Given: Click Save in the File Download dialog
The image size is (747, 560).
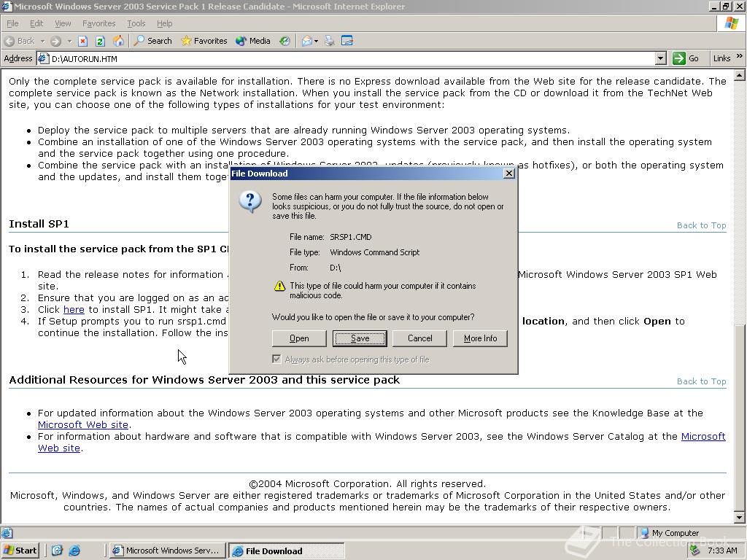Looking at the screenshot, I should 360,338.
